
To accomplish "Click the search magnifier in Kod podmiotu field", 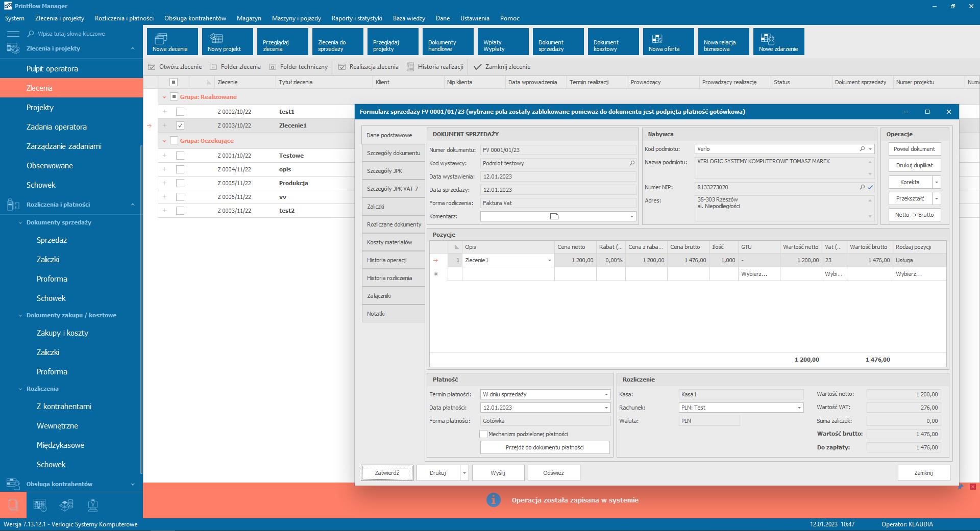I will (x=862, y=149).
